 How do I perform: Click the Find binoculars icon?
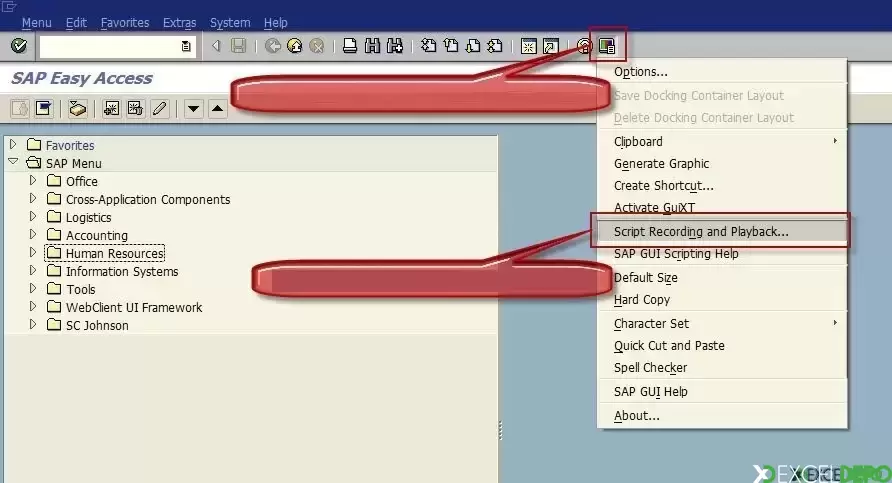[x=372, y=46]
